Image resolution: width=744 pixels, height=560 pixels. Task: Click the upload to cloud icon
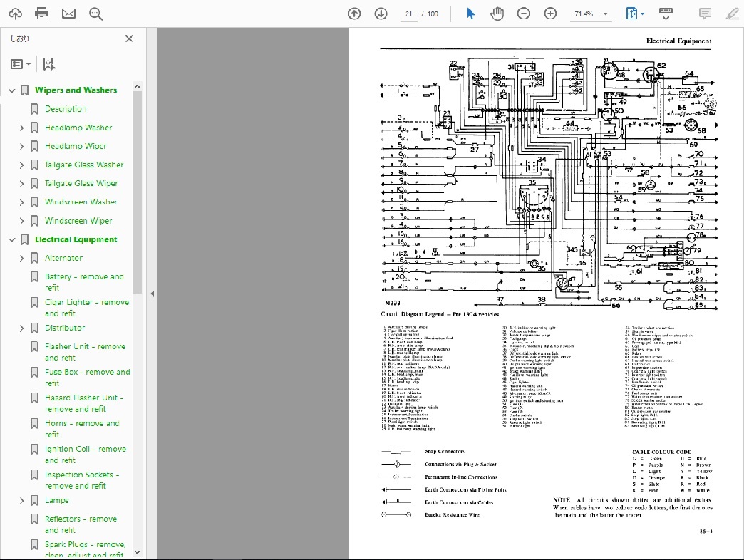pos(15,14)
